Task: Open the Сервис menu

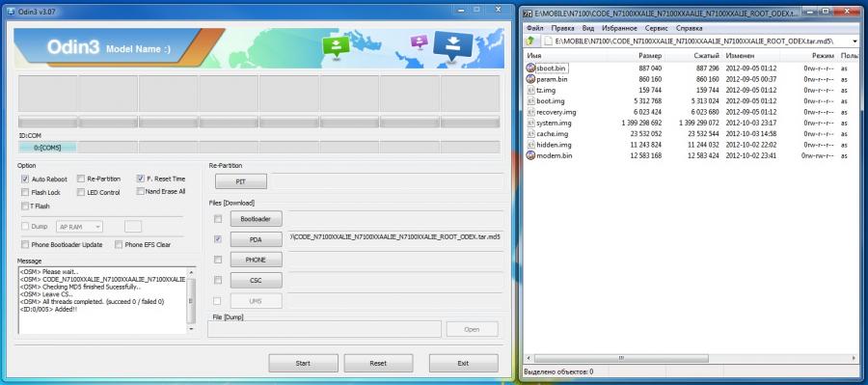Action: tap(657, 28)
